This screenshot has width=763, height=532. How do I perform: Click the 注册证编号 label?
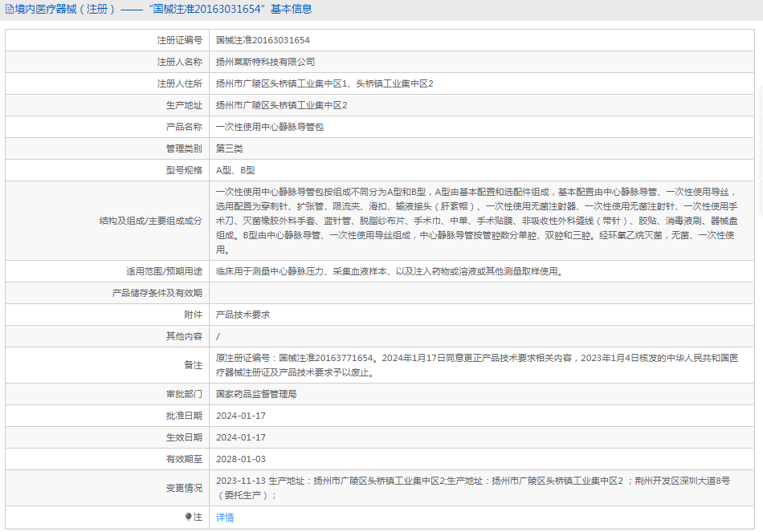pyautogui.click(x=180, y=40)
